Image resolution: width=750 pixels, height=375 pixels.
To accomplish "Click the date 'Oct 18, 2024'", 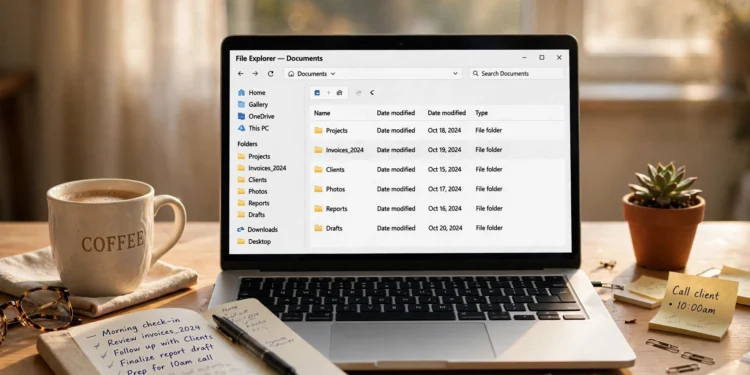I will pyautogui.click(x=445, y=130).
